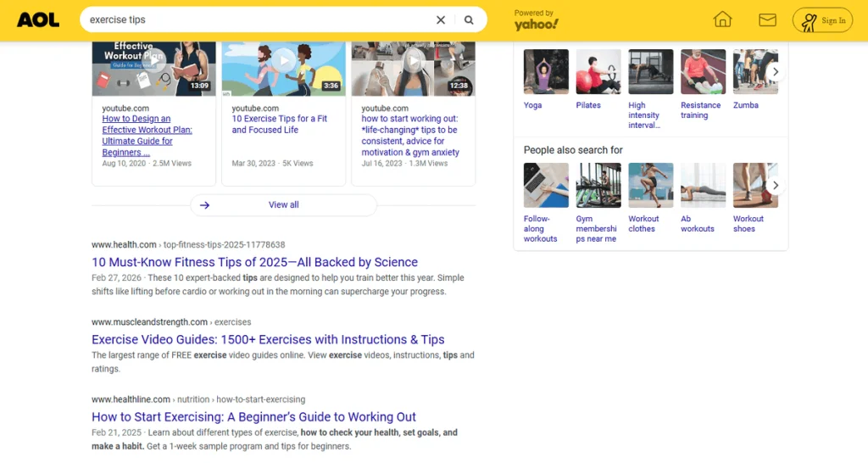The width and height of the screenshot is (868, 463).
Task: Open the AOL home icon
Action: 722,20
